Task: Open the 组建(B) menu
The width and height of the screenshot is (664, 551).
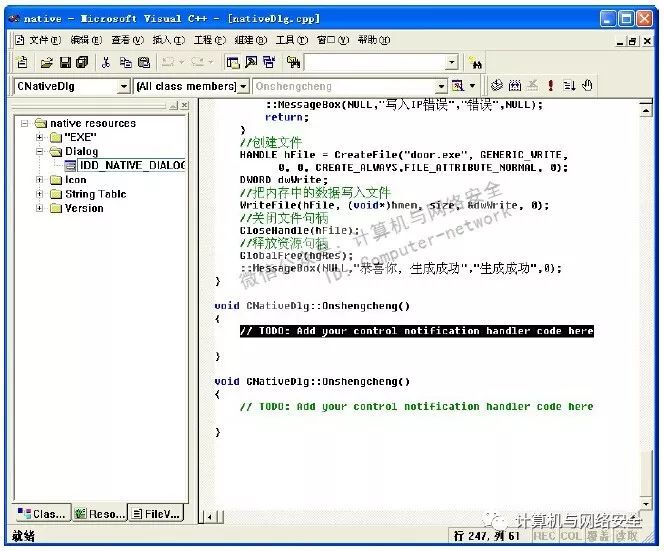Action: pyautogui.click(x=251, y=40)
